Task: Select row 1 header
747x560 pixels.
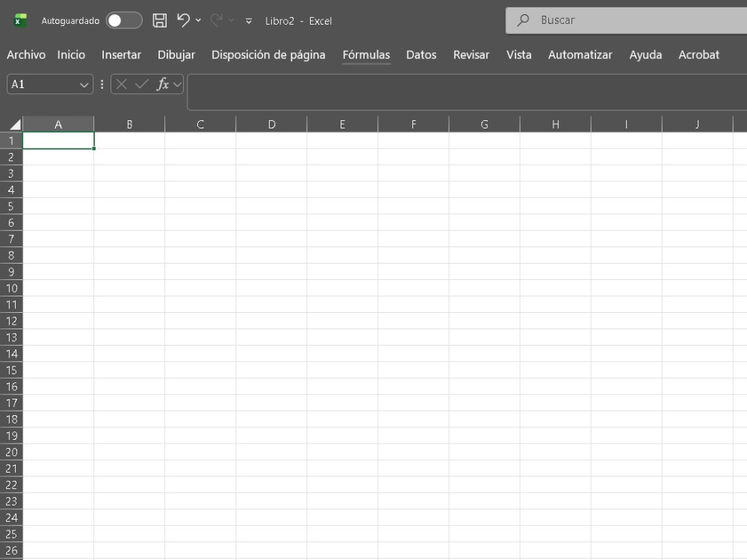Action: (11, 140)
